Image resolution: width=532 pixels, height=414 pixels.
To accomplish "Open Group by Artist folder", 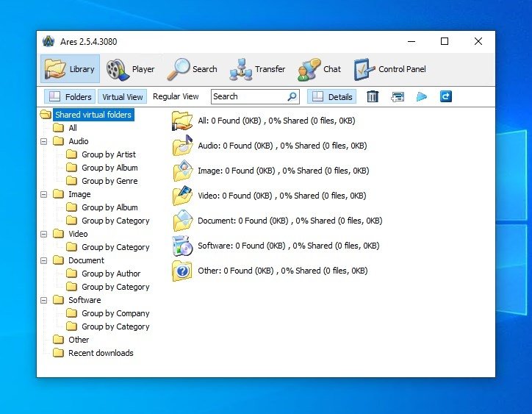I will [x=109, y=154].
